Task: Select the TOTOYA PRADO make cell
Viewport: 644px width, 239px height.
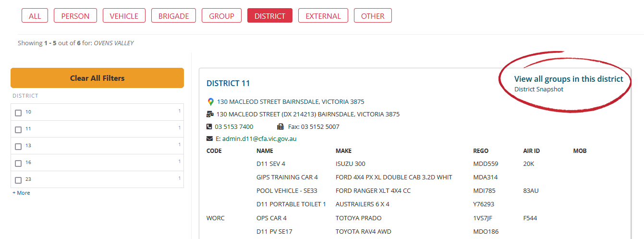Action: pos(358,218)
